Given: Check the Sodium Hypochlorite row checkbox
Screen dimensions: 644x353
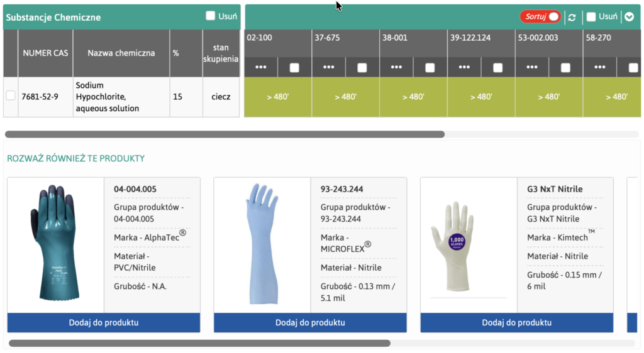Looking at the screenshot, I should [x=11, y=96].
